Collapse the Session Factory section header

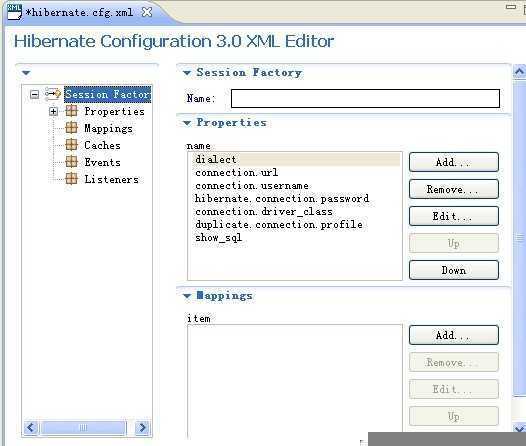tap(187, 72)
